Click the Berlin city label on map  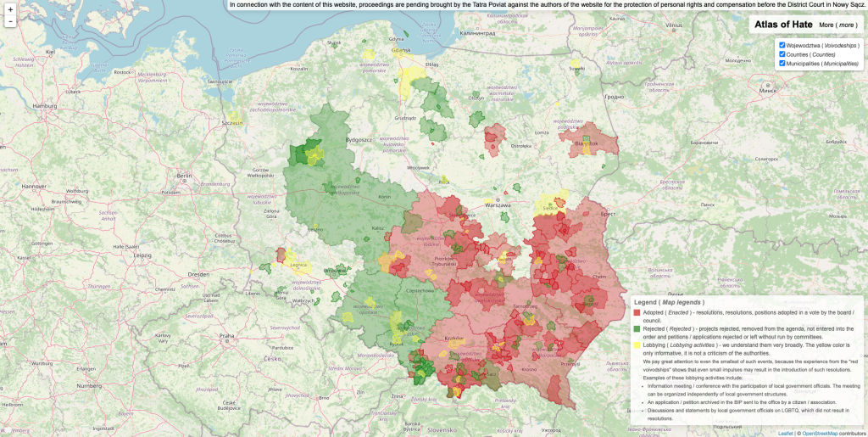point(185,176)
